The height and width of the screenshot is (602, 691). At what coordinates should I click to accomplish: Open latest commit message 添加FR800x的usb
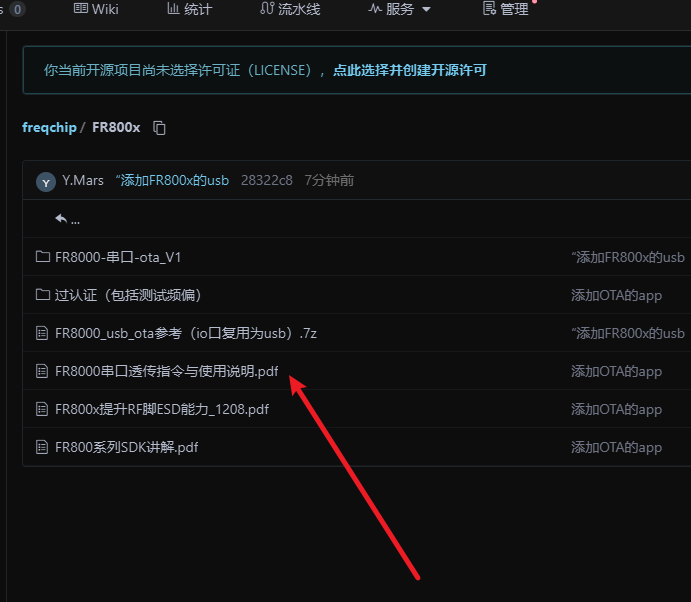pyautogui.click(x=174, y=181)
